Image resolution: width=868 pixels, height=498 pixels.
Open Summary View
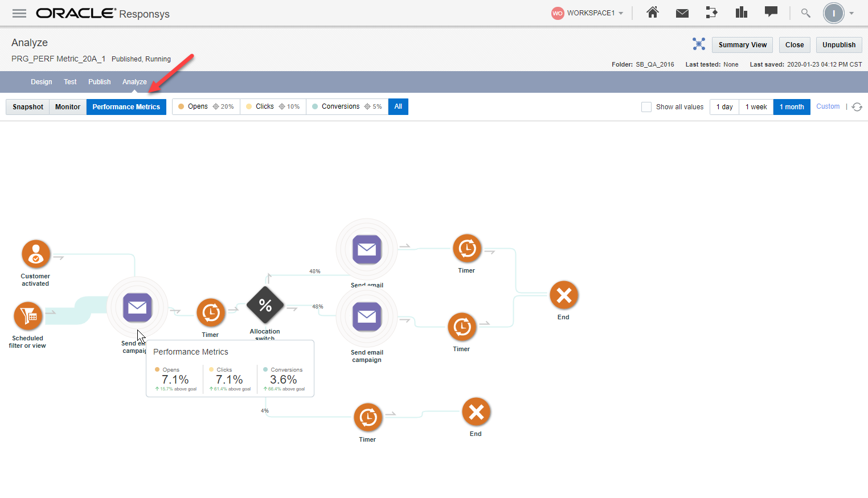[742, 44]
